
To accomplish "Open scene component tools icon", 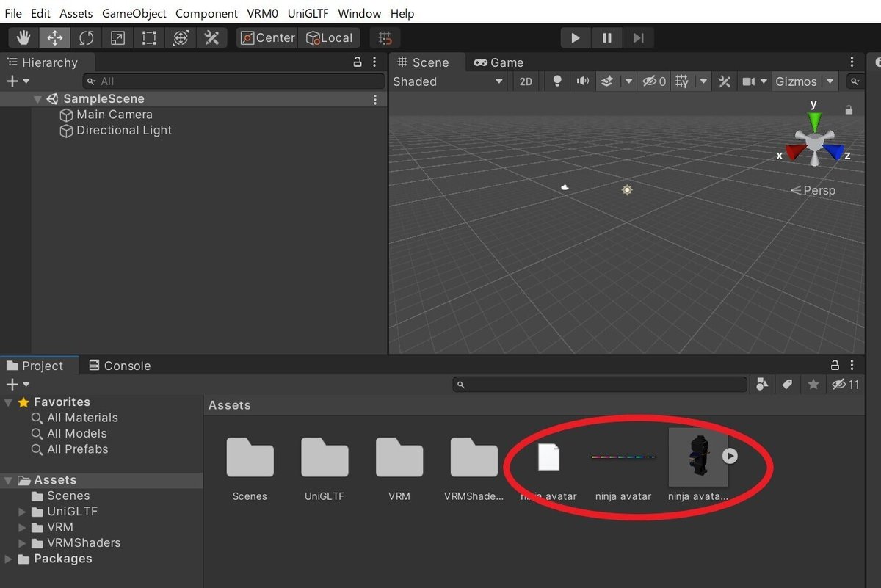I will click(x=724, y=81).
